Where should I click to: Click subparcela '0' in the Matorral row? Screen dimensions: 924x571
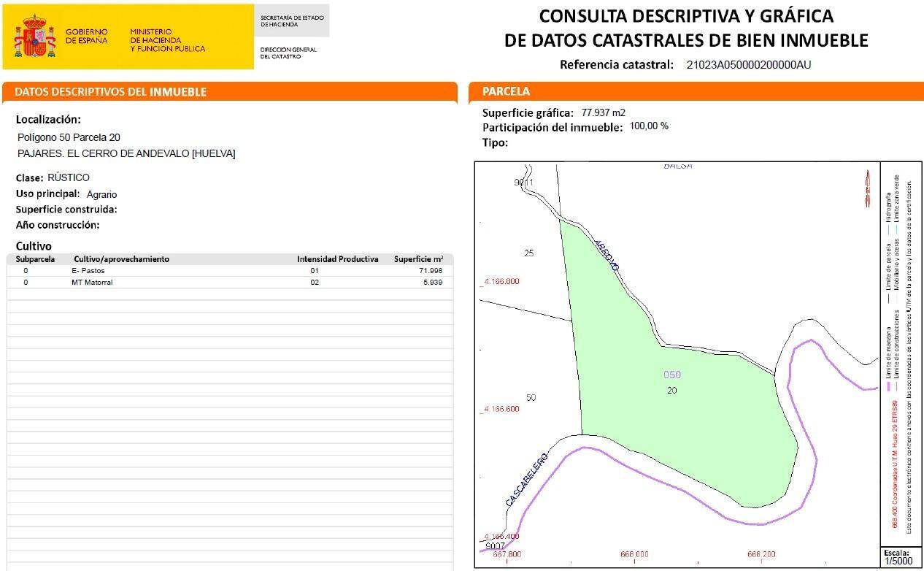26,283
